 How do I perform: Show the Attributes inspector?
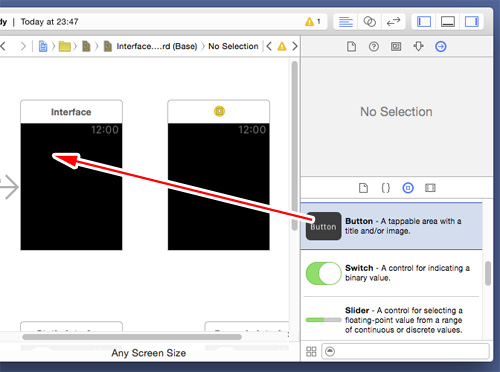click(x=418, y=46)
